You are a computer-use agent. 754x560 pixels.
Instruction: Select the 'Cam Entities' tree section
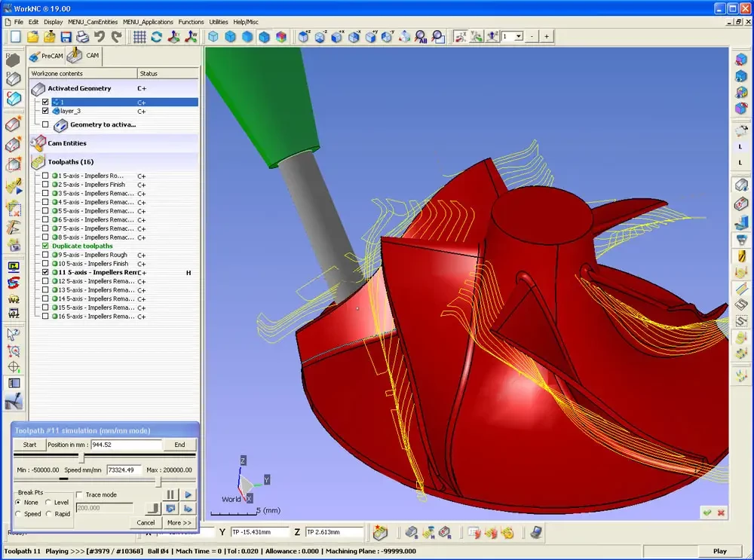click(67, 143)
